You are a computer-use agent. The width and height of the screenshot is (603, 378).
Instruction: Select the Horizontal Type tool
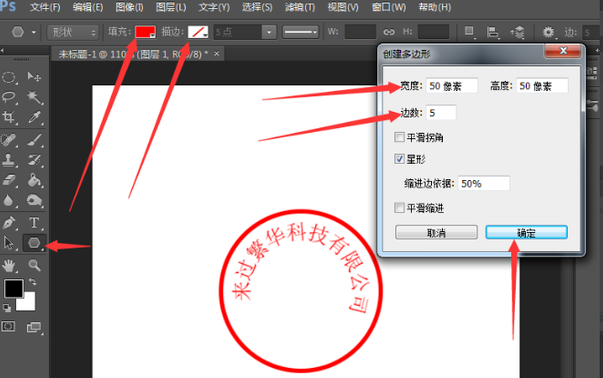pos(34,222)
